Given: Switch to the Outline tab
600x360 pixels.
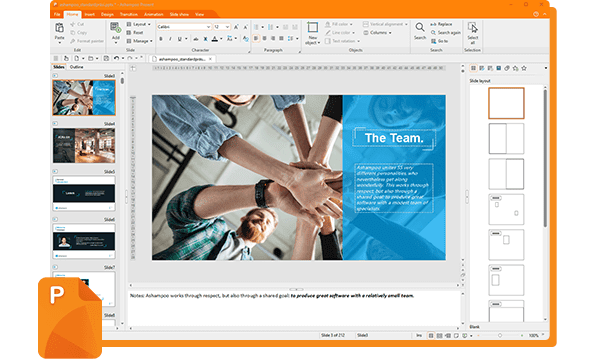Looking at the screenshot, I should (77, 67).
